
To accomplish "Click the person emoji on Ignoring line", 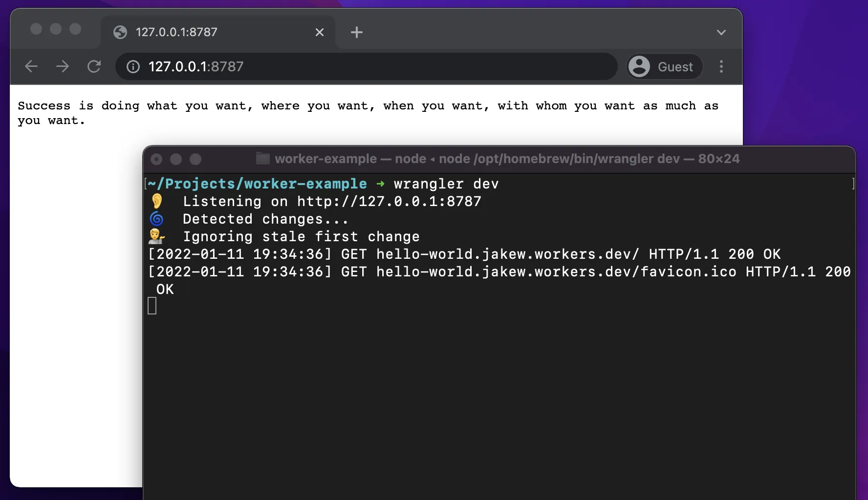I will tap(156, 236).
